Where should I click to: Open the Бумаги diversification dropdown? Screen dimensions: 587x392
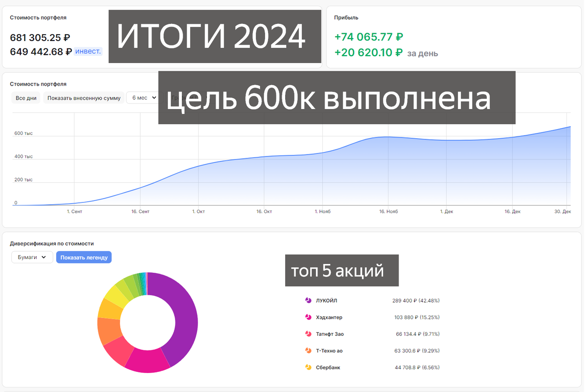32,257
